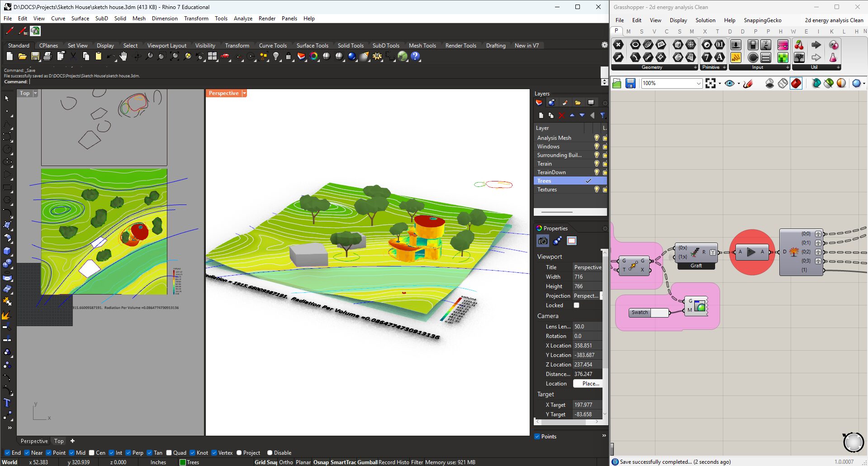Open the Perspective viewport title dropdown arrow
The height and width of the screenshot is (466, 868).
[244, 93]
